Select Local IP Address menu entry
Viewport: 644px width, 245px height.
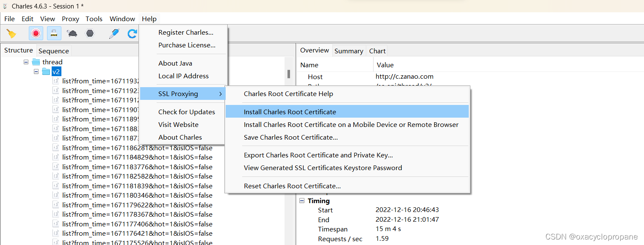click(183, 76)
